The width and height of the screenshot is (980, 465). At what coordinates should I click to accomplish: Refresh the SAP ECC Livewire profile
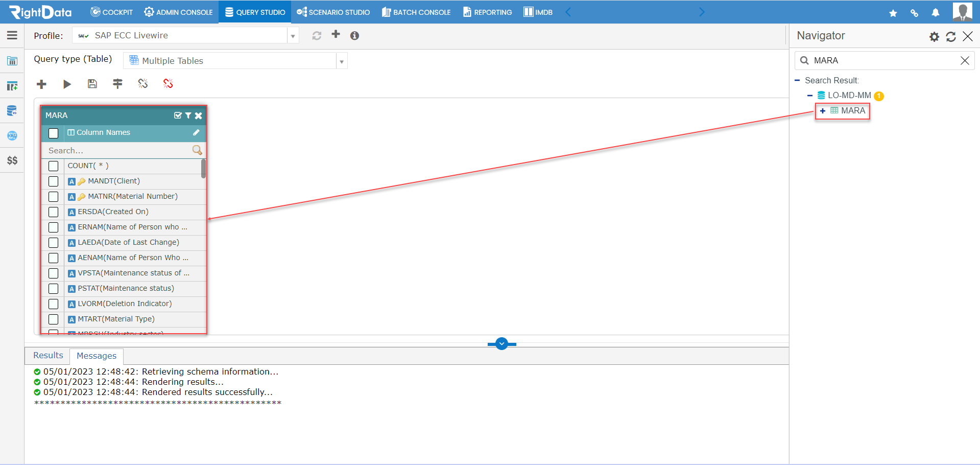(317, 35)
